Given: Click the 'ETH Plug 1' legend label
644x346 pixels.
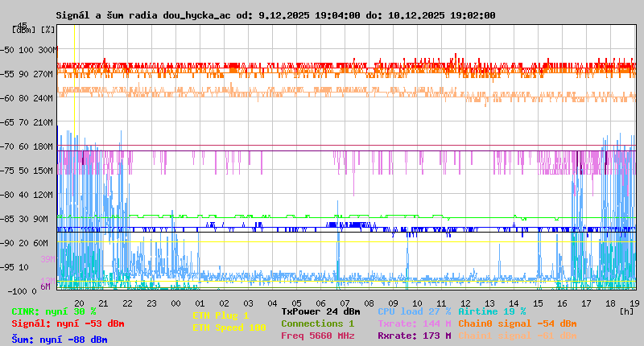Looking at the screenshot, I should (221, 315).
